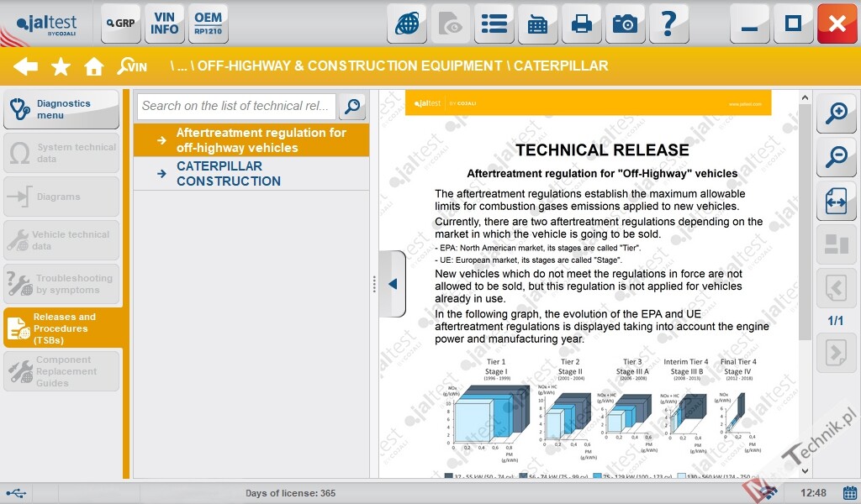Click the USB connection status icon
This screenshot has height=504, width=861.
point(16,494)
